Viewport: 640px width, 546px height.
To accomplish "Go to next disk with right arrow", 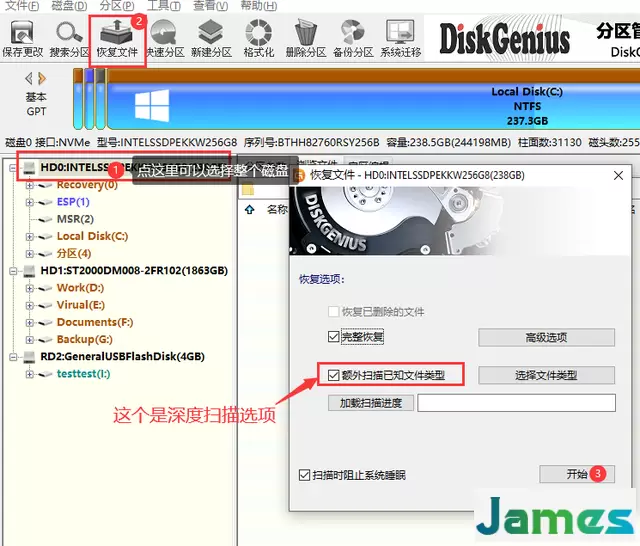I will click(x=42, y=78).
